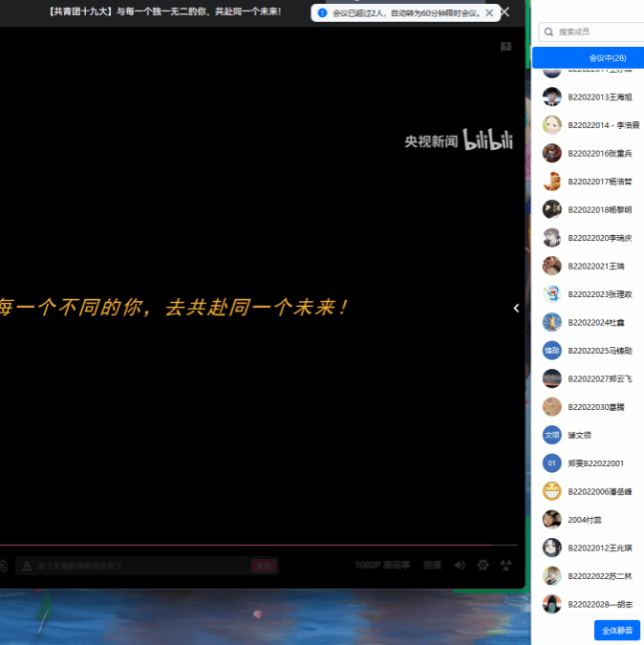
Task: Select member B22022013 in participant list
Action: [600, 97]
